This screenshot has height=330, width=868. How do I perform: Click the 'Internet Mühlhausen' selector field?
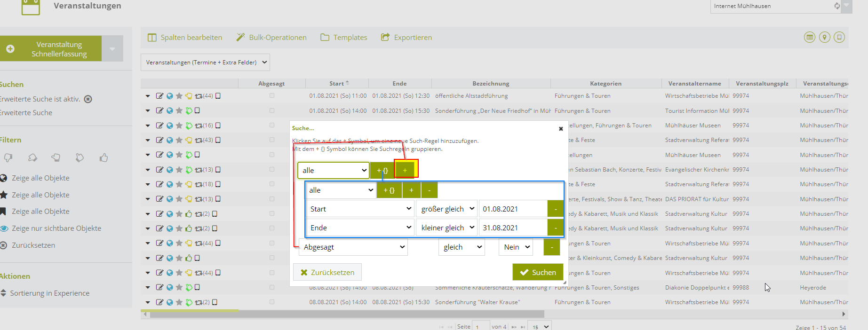pyautogui.click(x=776, y=6)
